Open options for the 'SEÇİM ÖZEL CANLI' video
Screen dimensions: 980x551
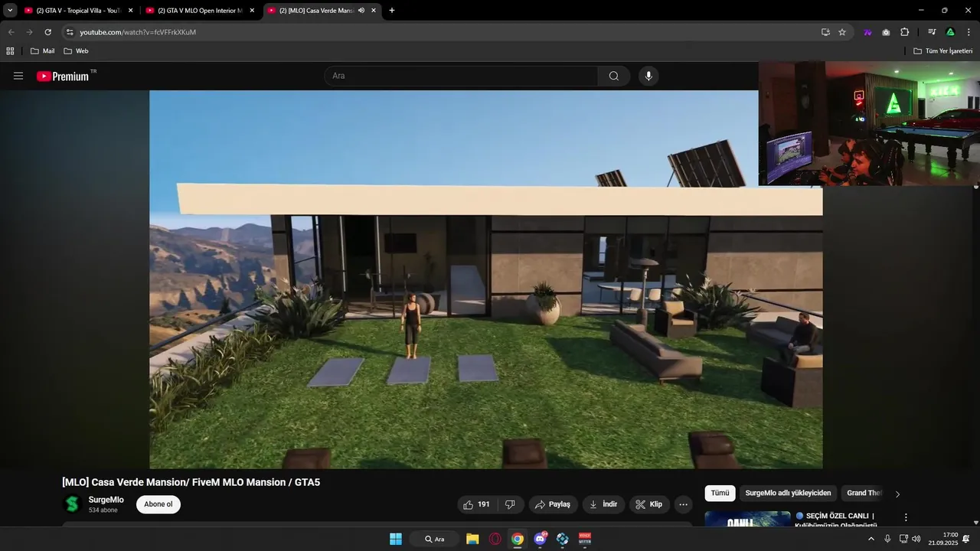click(906, 517)
